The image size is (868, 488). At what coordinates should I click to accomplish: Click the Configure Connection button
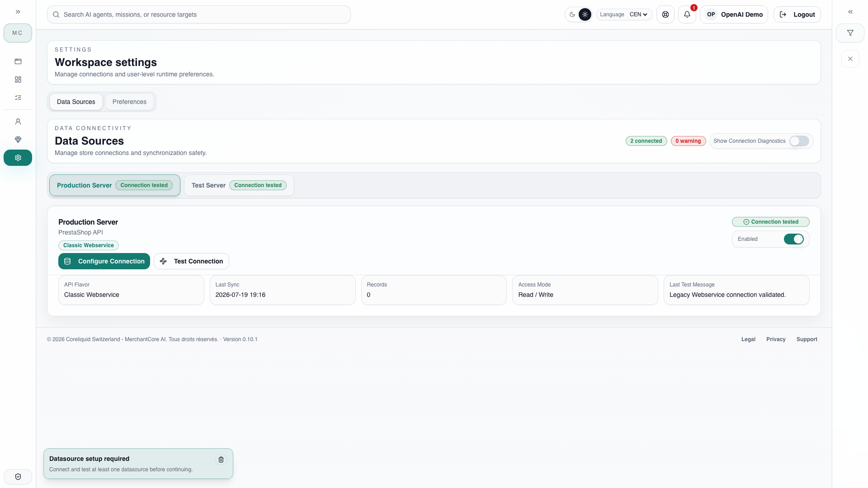click(x=104, y=261)
